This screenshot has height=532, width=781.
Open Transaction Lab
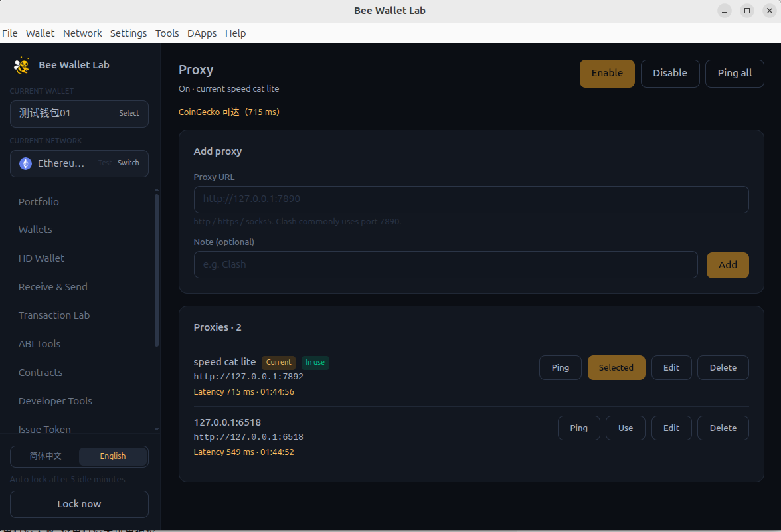pos(54,315)
